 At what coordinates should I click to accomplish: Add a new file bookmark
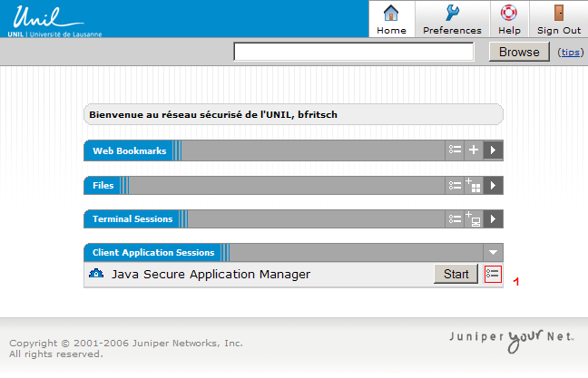coord(474,186)
